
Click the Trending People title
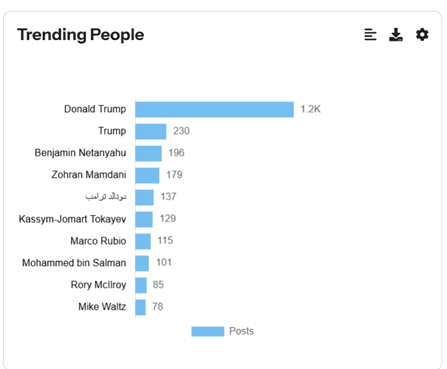(x=80, y=35)
